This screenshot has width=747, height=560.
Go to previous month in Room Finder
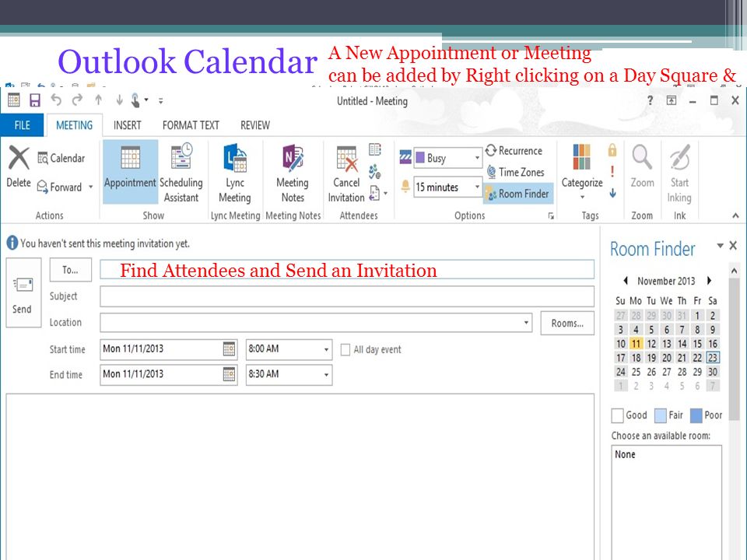click(626, 281)
